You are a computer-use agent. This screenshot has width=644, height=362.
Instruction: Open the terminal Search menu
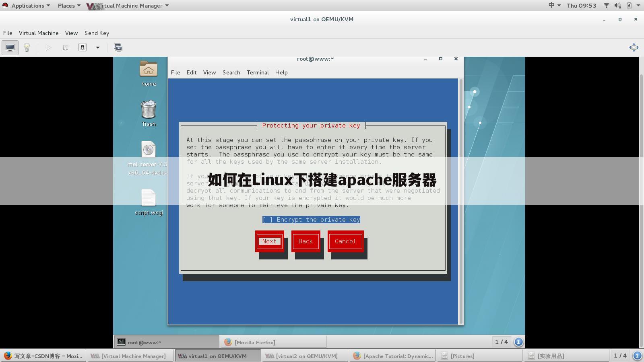(231, 72)
